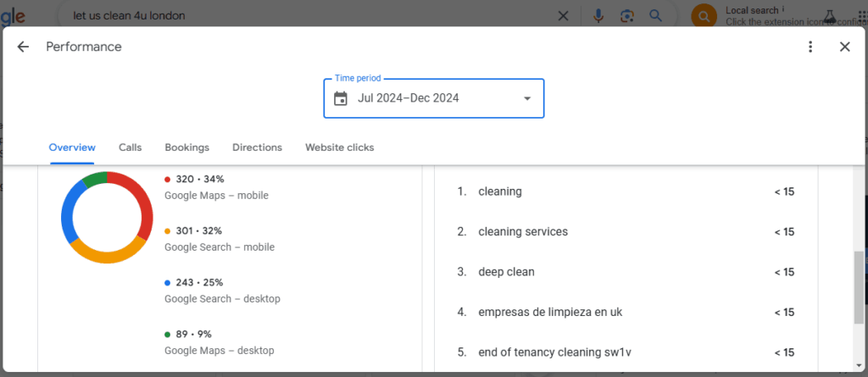Switch to the Calls tab
The width and height of the screenshot is (868, 377).
pyautogui.click(x=130, y=147)
